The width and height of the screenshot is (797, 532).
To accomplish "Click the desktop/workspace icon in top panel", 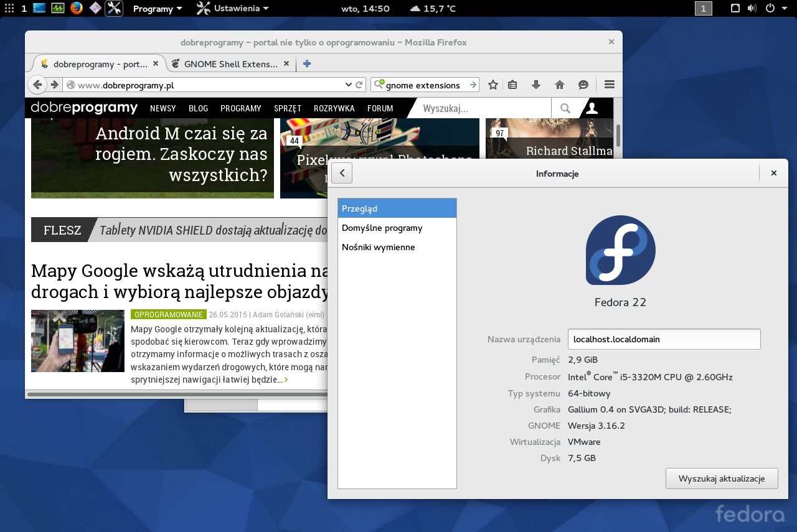I will (x=39, y=8).
